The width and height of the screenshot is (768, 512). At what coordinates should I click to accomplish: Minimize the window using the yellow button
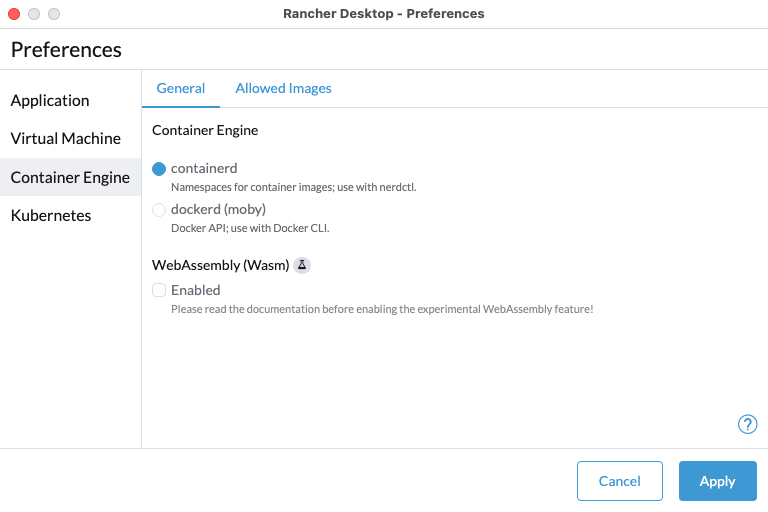tap(34, 14)
